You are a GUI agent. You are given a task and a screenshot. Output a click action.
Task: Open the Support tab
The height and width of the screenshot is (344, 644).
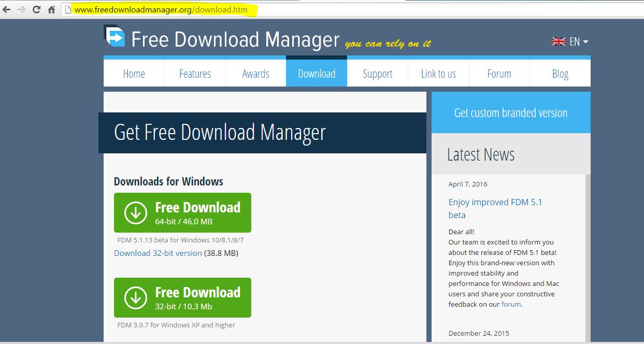(x=378, y=74)
